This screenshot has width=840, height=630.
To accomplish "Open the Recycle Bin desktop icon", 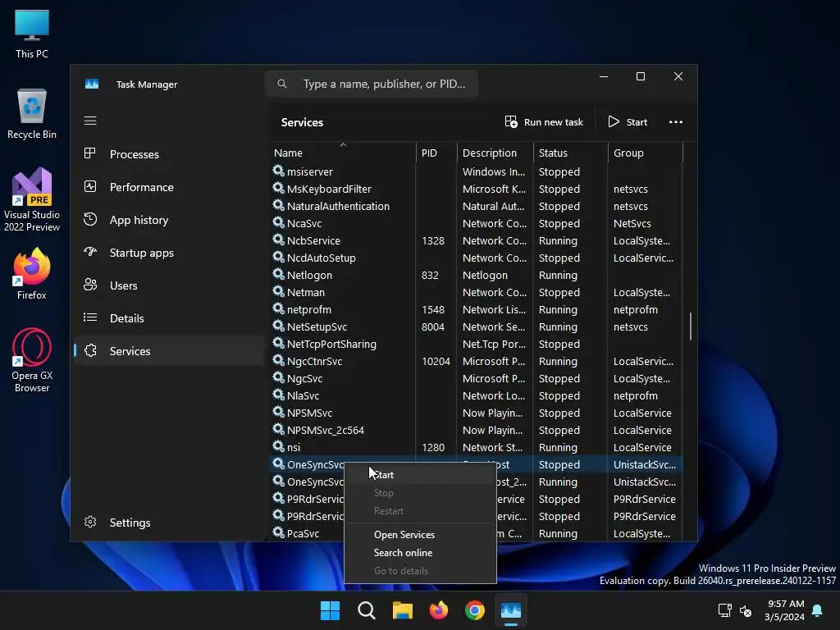I will tap(32, 114).
